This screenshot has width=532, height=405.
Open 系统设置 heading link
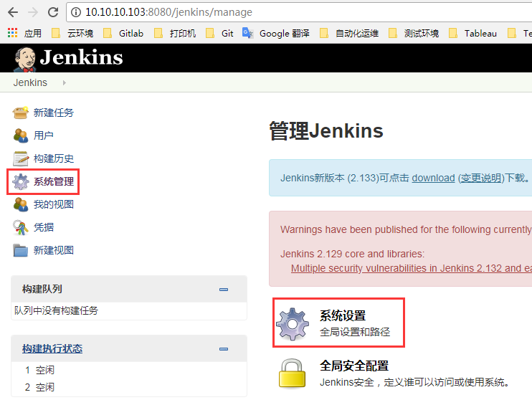(343, 315)
